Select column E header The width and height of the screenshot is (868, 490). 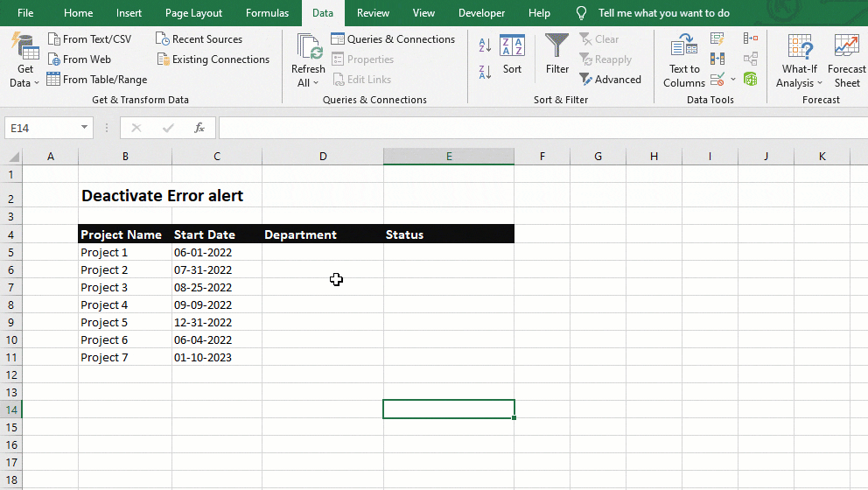(449, 157)
